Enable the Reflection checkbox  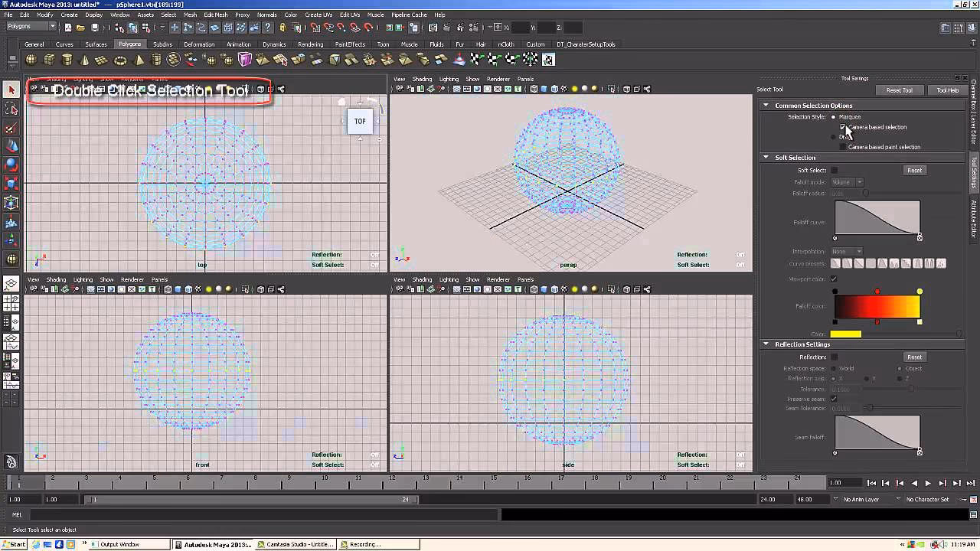835,357
